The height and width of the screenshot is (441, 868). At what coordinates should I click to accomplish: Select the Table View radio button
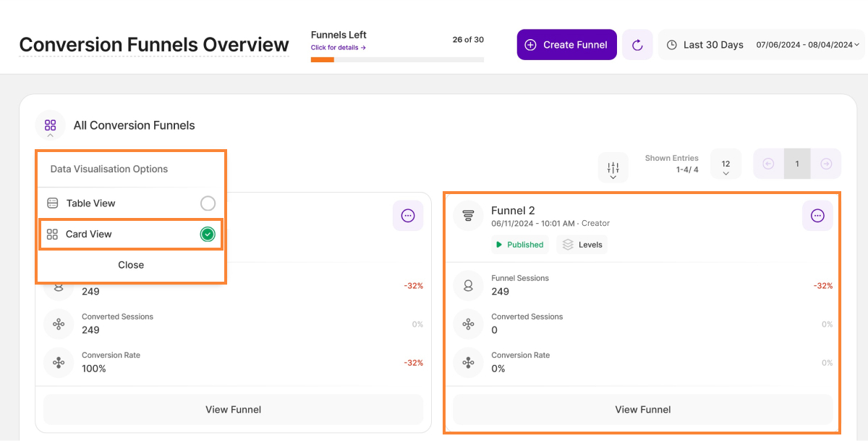point(208,203)
